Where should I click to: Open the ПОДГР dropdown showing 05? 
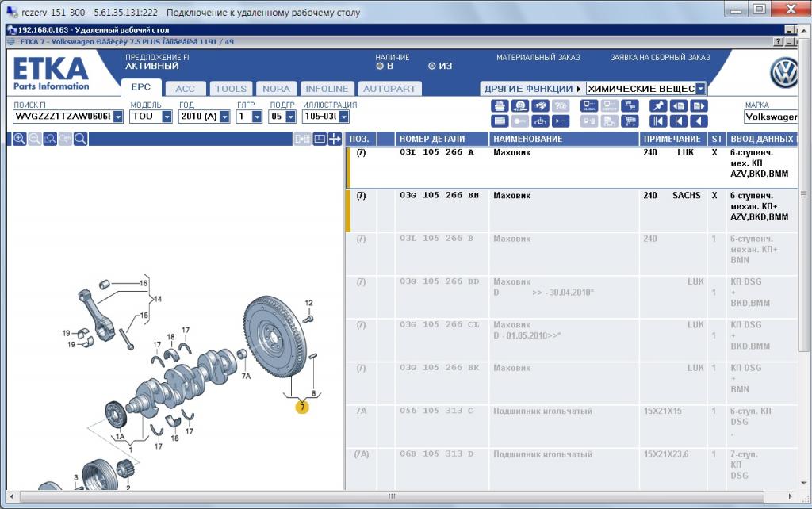click(290, 117)
